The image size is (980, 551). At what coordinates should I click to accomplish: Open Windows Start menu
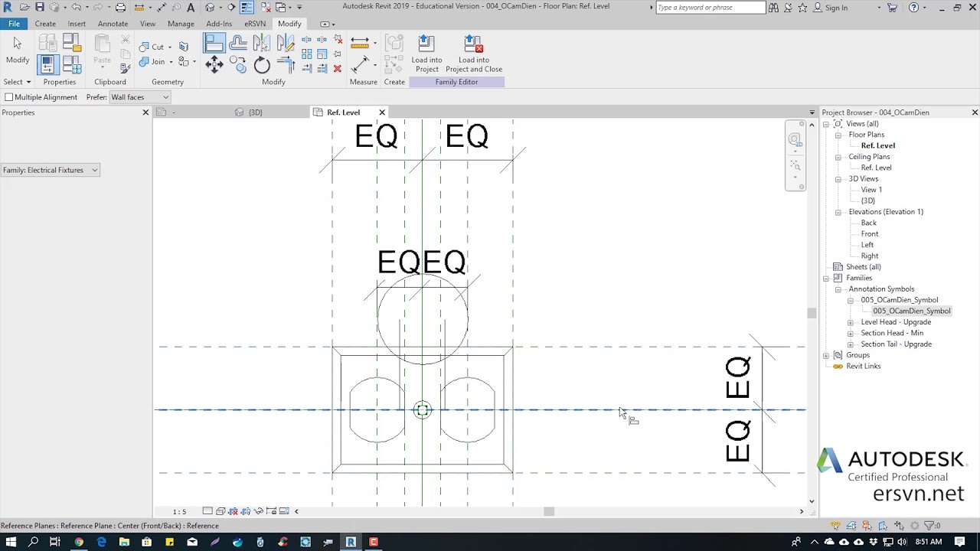pos(11,542)
